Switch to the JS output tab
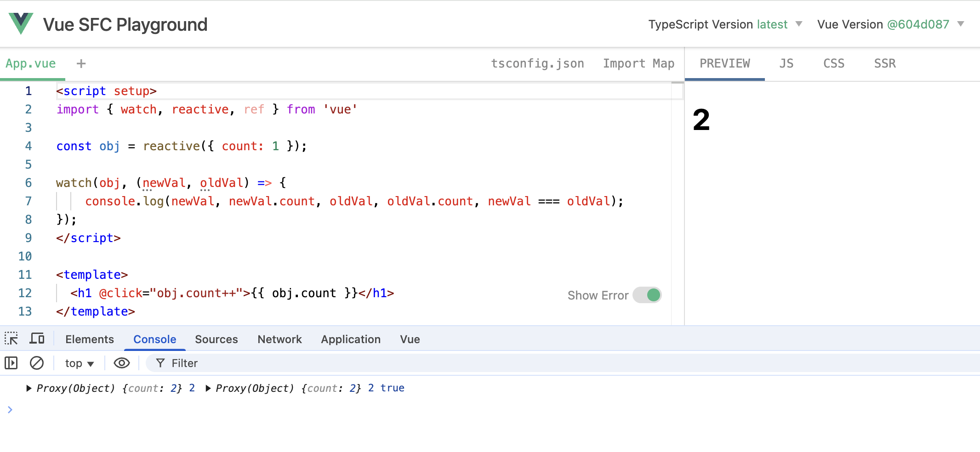This screenshot has width=980, height=452. click(x=786, y=64)
